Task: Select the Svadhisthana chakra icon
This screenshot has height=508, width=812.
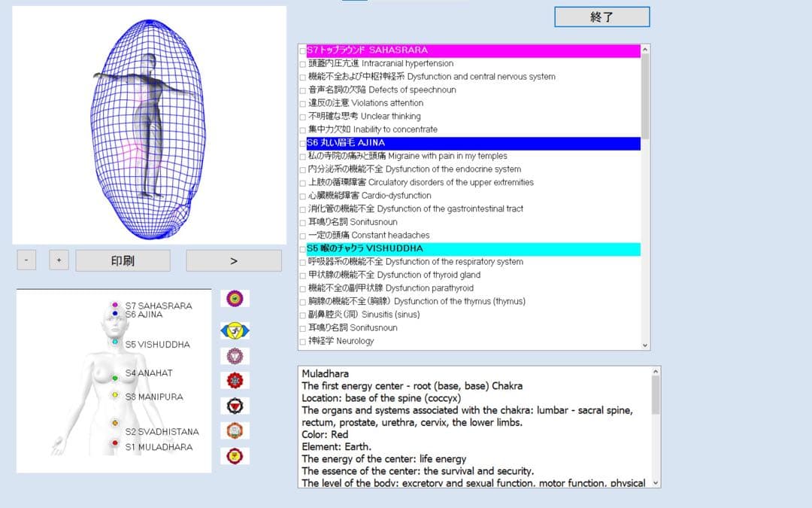Action: [235, 431]
